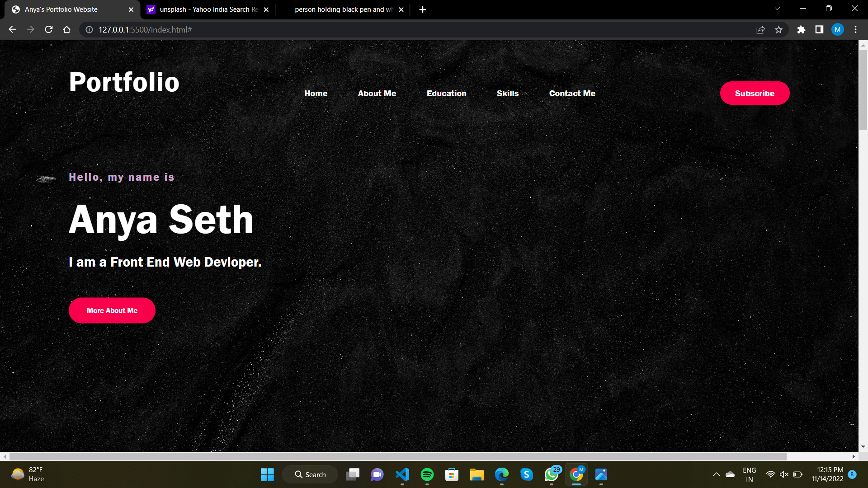The width and height of the screenshot is (868, 488).
Task: Bookmark this page with the star
Action: pyautogui.click(x=779, y=29)
